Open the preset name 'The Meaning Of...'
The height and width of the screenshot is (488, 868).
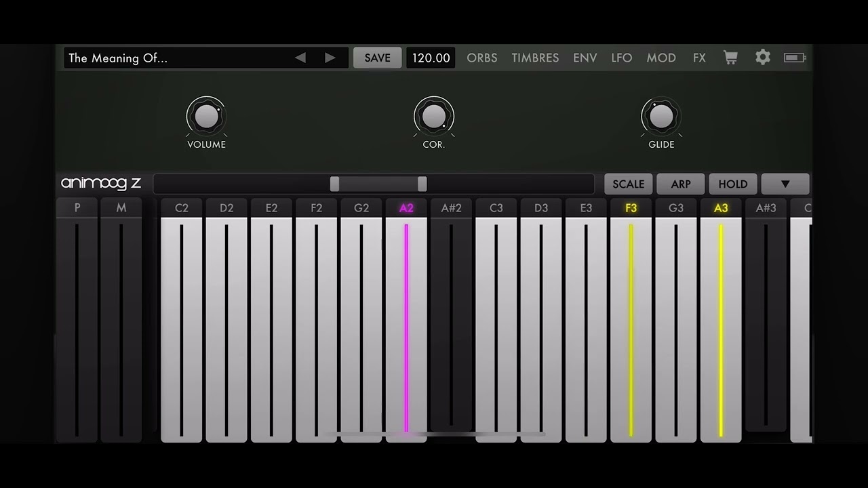(118, 58)
